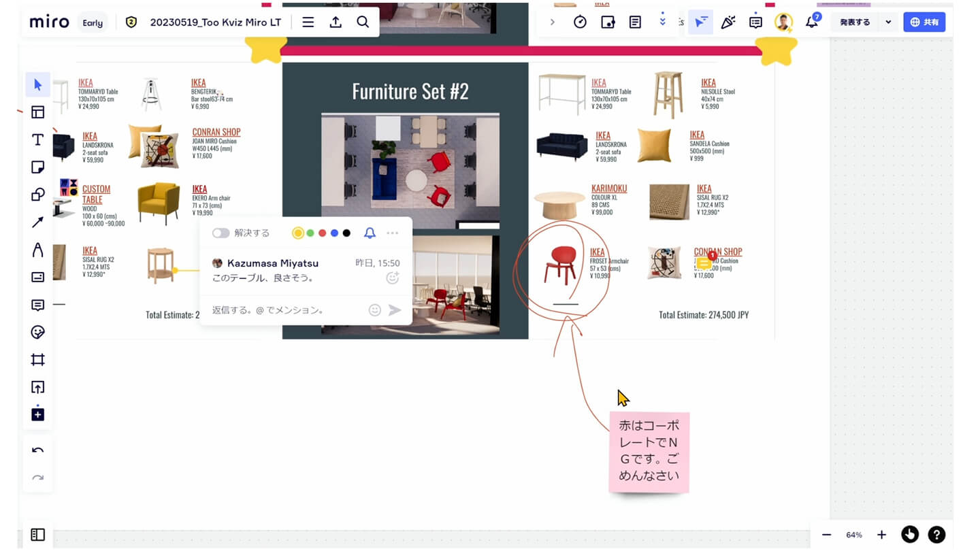Choose the red comment color
The image size is (980, 551).
tap(323, 233)
